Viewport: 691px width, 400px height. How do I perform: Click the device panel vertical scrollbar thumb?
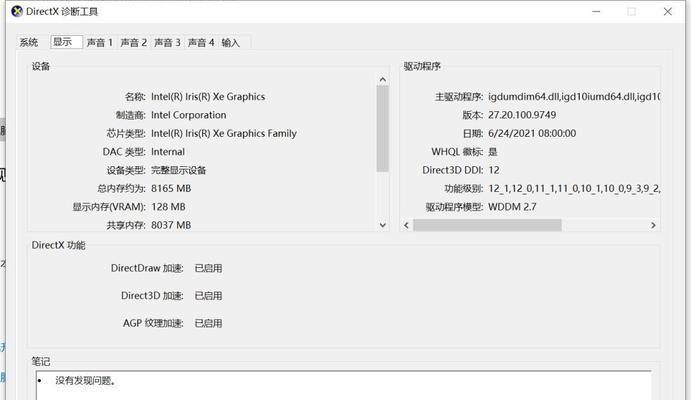point(383,128)
